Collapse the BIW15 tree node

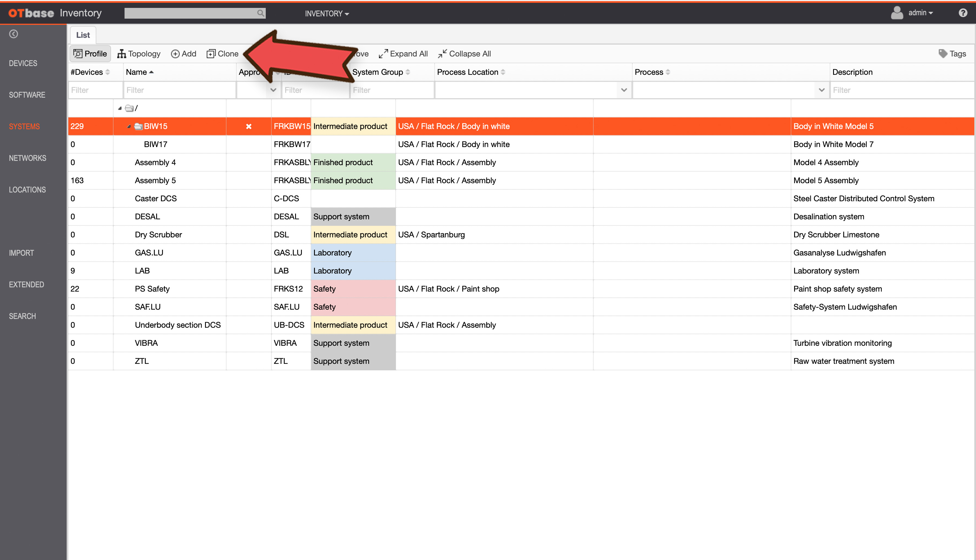click(x=129, y=126)
